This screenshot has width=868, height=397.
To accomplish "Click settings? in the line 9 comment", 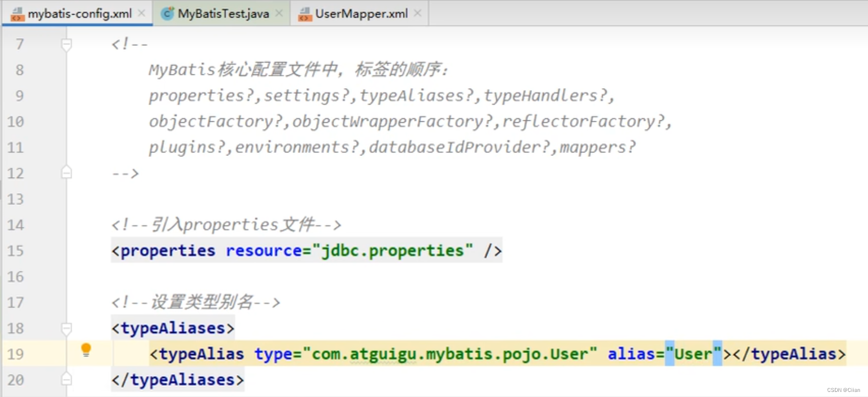I will point(306,96).
